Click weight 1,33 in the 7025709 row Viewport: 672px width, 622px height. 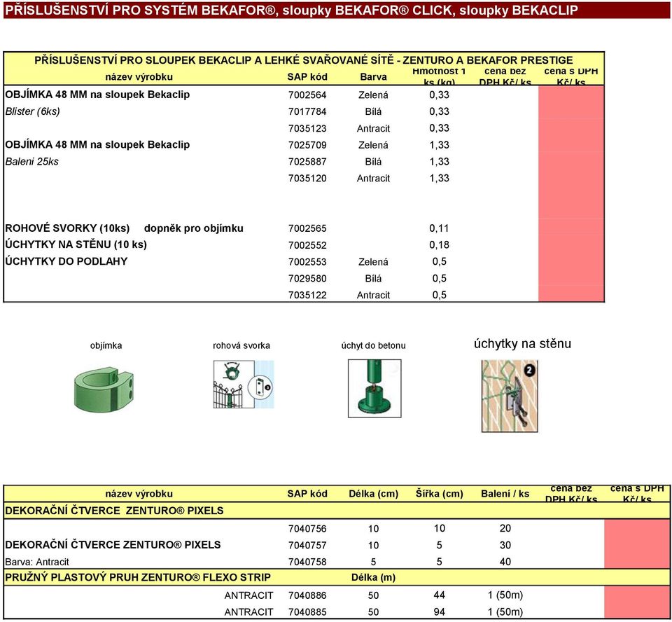(x=440, y=145)
